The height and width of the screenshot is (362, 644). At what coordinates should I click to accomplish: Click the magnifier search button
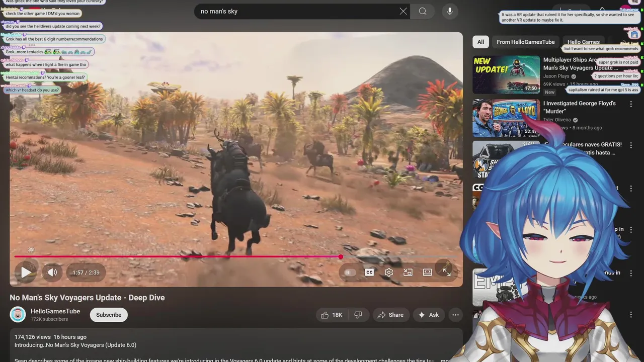pyautogui.click(x=423, y=11)
